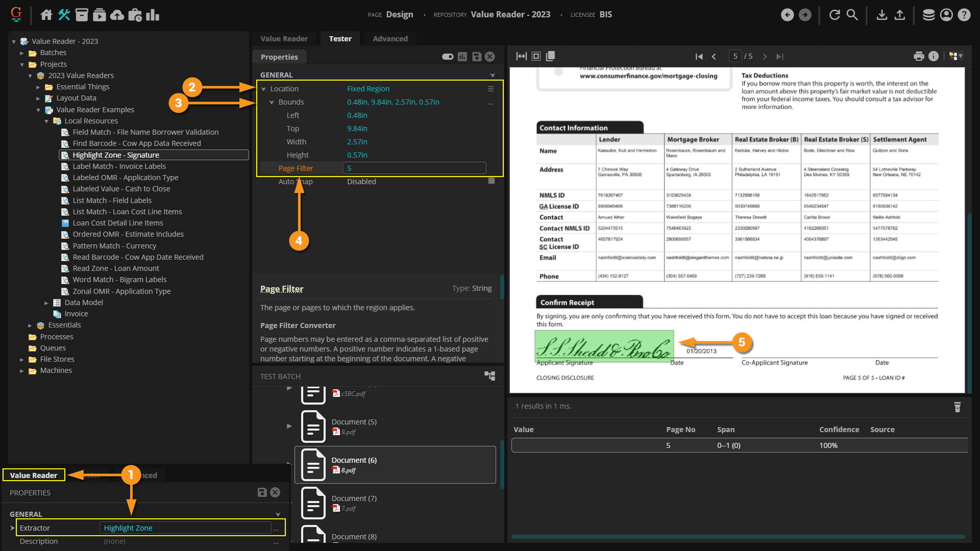This screenshot has width=980, height=551.
Task: Click the Page Filter input field
Action: pyautogui.click(x=414, y=168)
